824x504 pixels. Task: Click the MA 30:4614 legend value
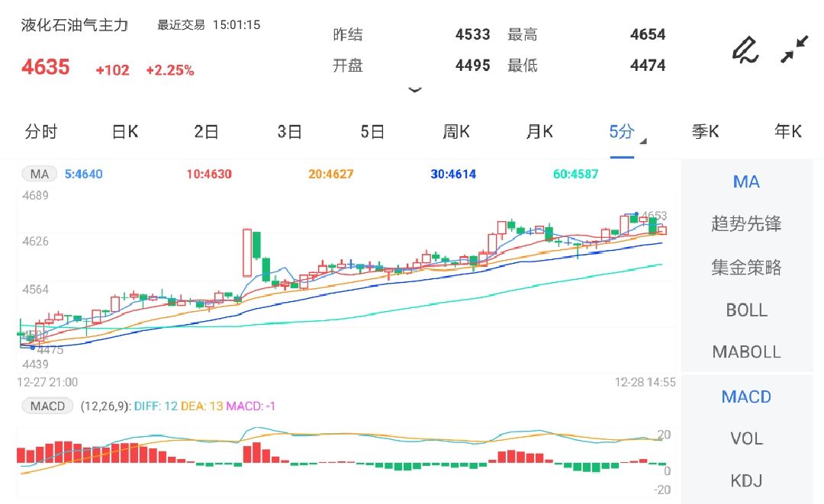(453, 174)
